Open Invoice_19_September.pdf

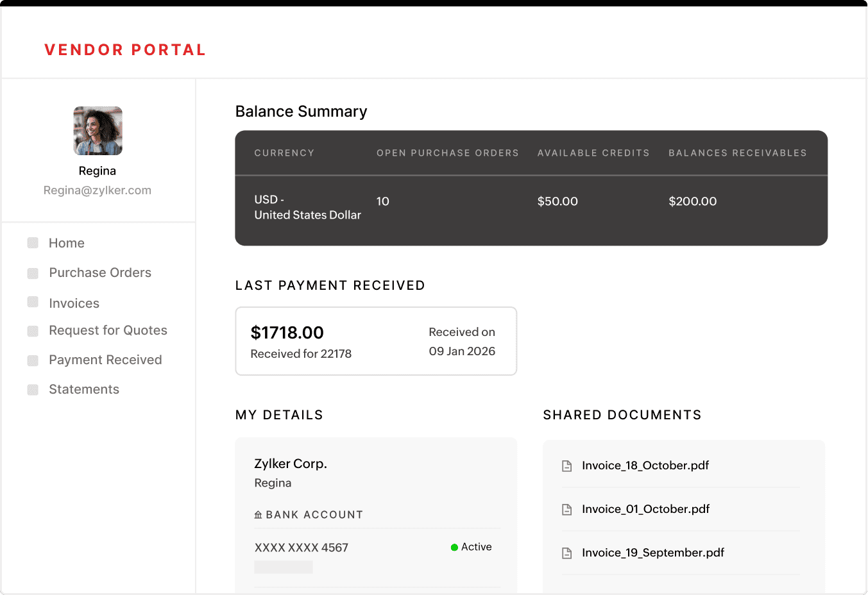pos(652,552)
